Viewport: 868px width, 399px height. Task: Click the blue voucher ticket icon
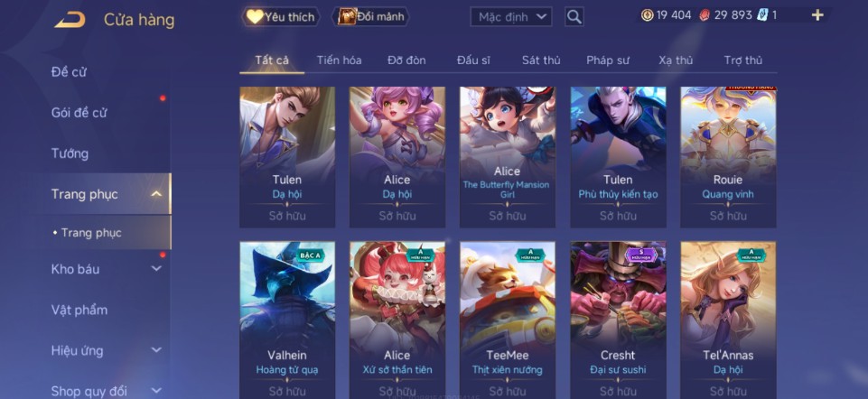click(763, 15)
